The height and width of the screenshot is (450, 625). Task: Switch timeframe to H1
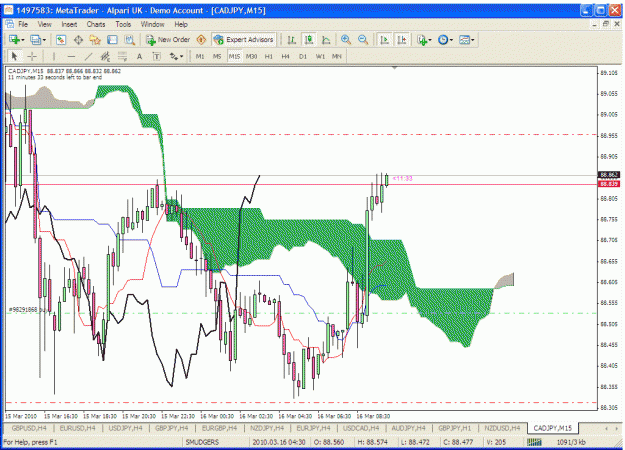(269, 57)
